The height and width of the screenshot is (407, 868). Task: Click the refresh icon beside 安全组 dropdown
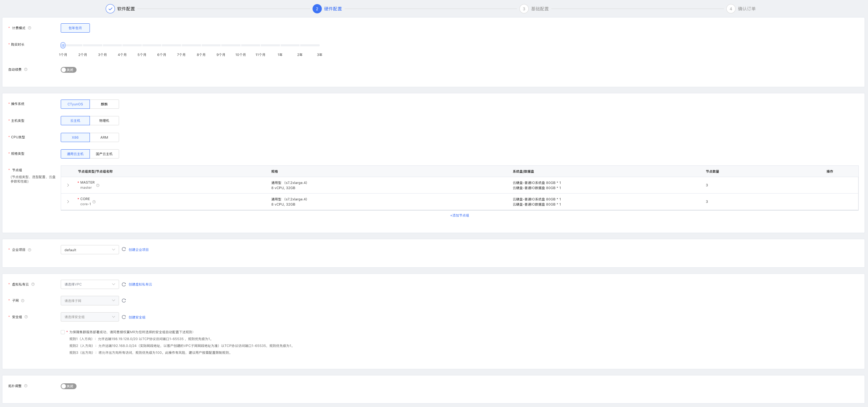coord(124,317)
